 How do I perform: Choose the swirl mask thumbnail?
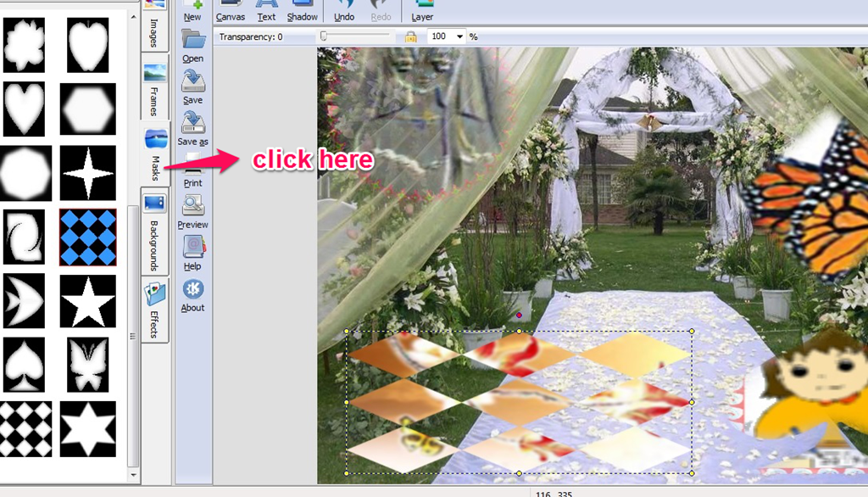(x=24, y=237)
